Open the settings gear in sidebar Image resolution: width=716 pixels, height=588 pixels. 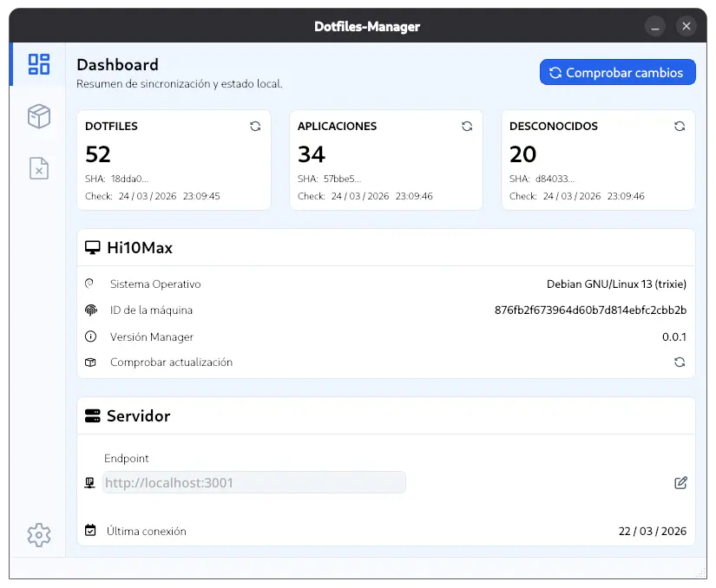[39, 535]
